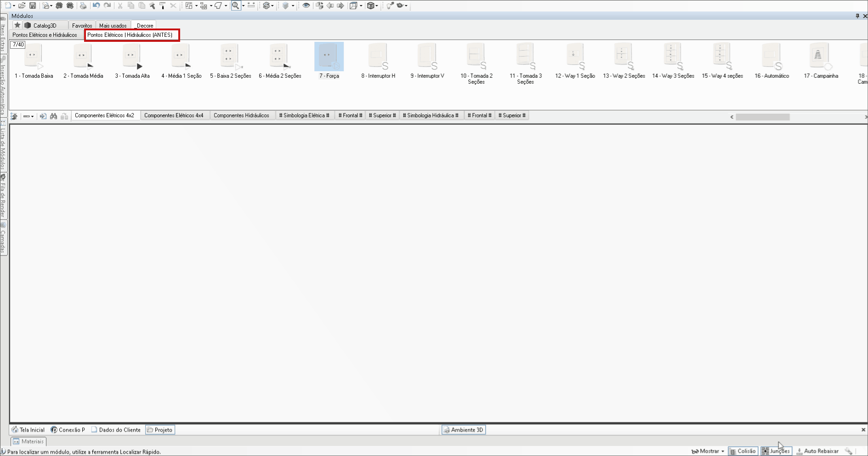Open the Ambiente 3D tab
This screenshot has width=868, height=456.
463,430
